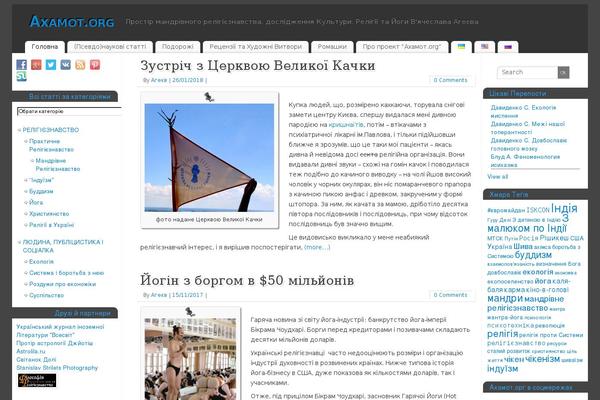Open the Світанок Долі partner link
Screen dimensions: 600x400
click(36, 359)
